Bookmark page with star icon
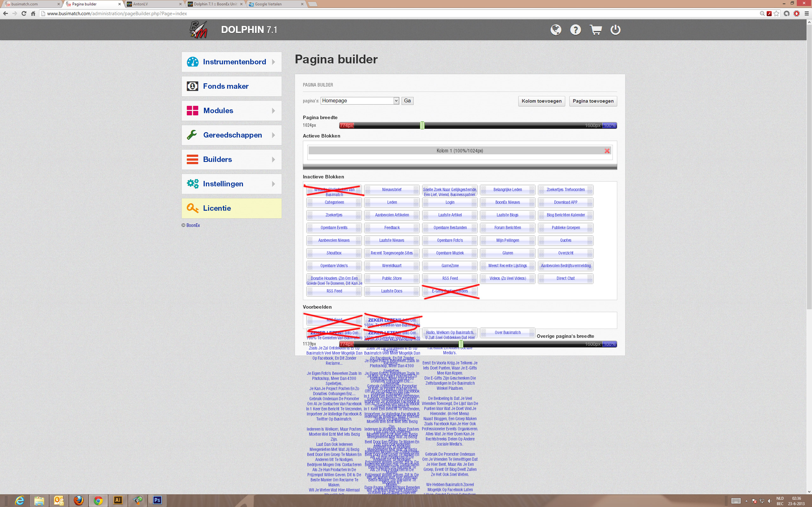The width and height of the screenshot is (812, 507). pos(776,13)
